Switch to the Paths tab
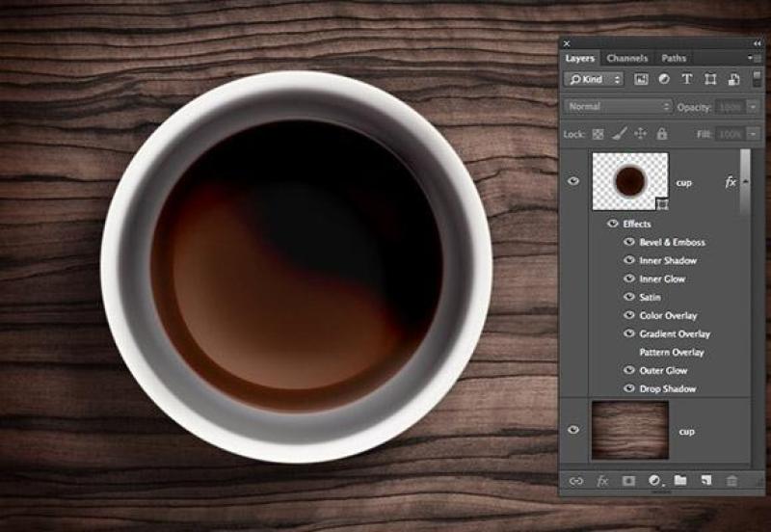Viewport: 771px width, 532px height. click(x=673, y=59)
